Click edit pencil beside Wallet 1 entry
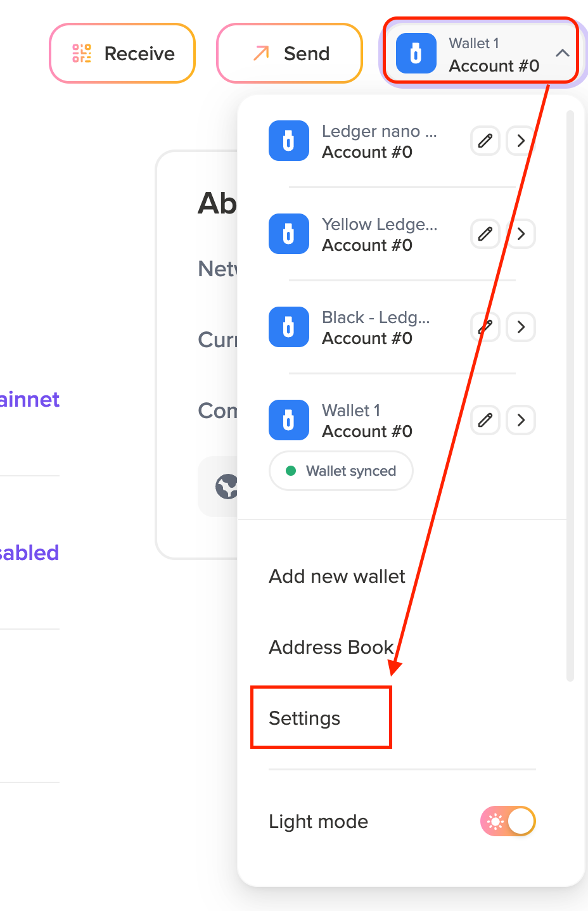Screen dimensions: 588x911 (x=485, y=420)
